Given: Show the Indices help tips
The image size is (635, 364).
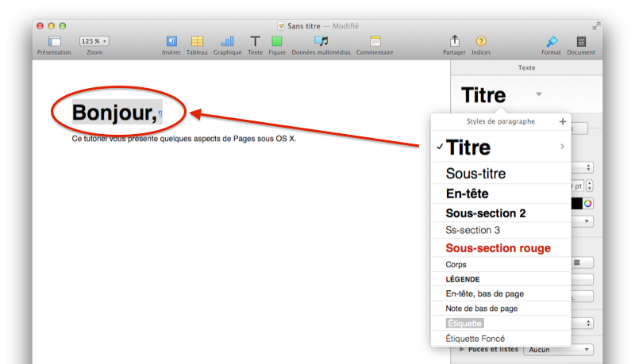Looking at the screenshot, I should pyautogui.click(x=481, y=41).
